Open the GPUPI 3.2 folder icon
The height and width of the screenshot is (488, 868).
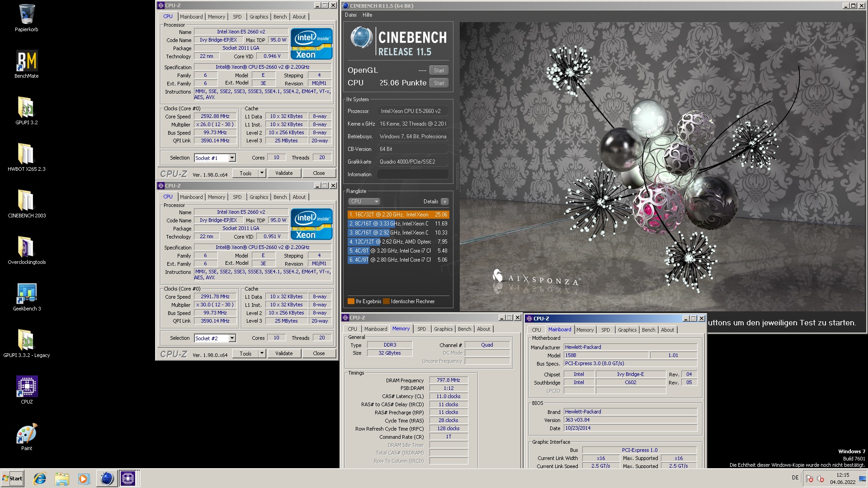27,111
